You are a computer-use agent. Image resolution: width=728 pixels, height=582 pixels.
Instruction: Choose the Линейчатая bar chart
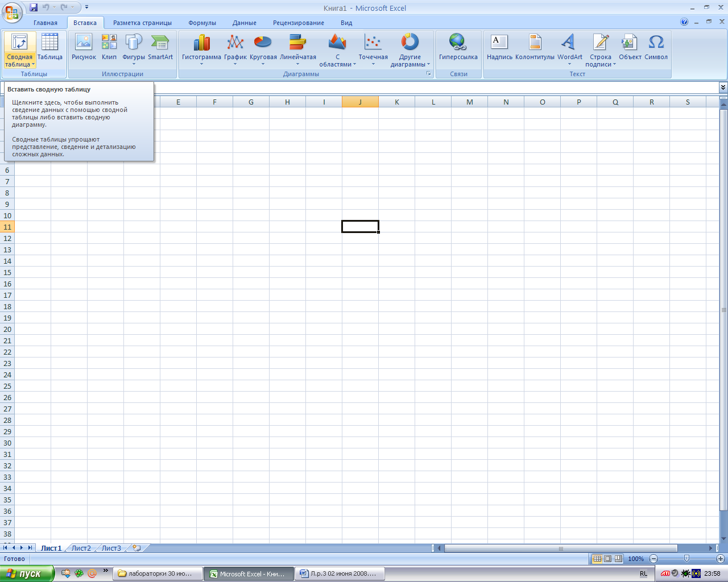pos(297,49)
